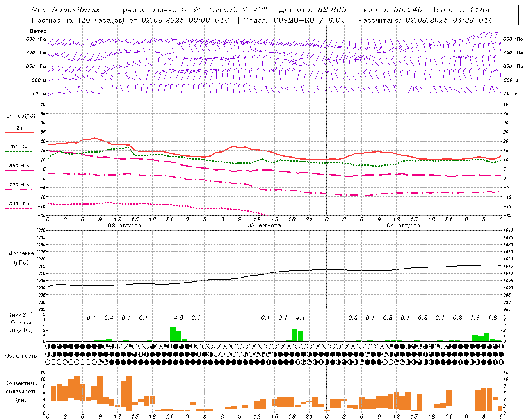Click the "850 гПа" temperature legend entry
The image size is (525, 420).
19,166
